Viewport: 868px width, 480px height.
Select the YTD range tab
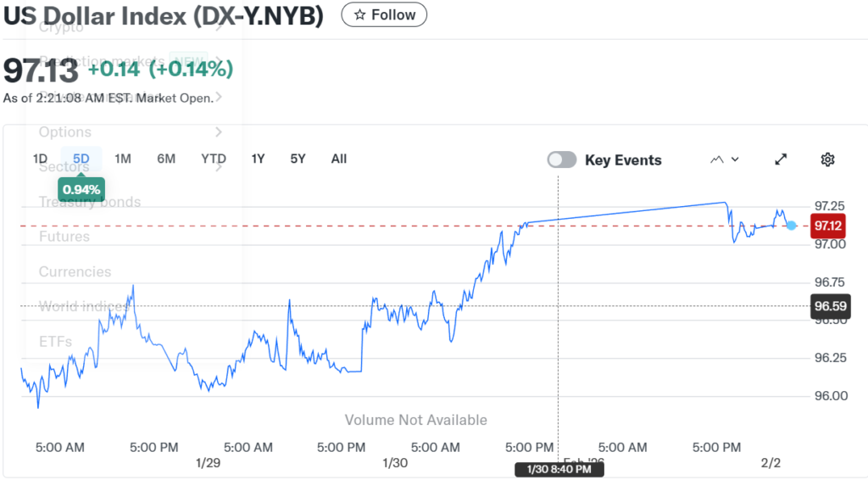point(214,159)
